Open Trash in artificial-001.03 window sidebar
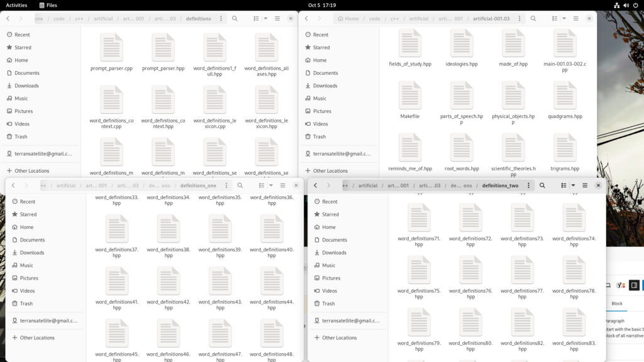644x362 pixels. pos(319,136)
